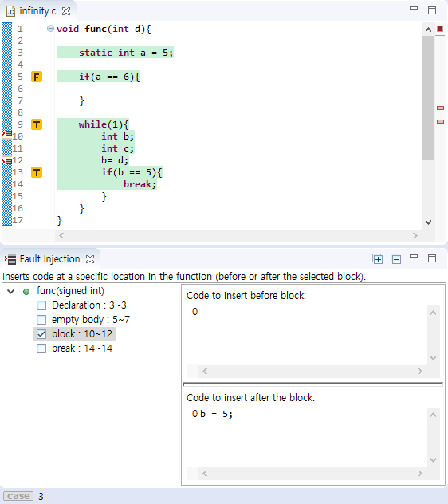The image size is (448, 504).
Task: Select the 'break : 14~14' row text
Action: [82, 348]
